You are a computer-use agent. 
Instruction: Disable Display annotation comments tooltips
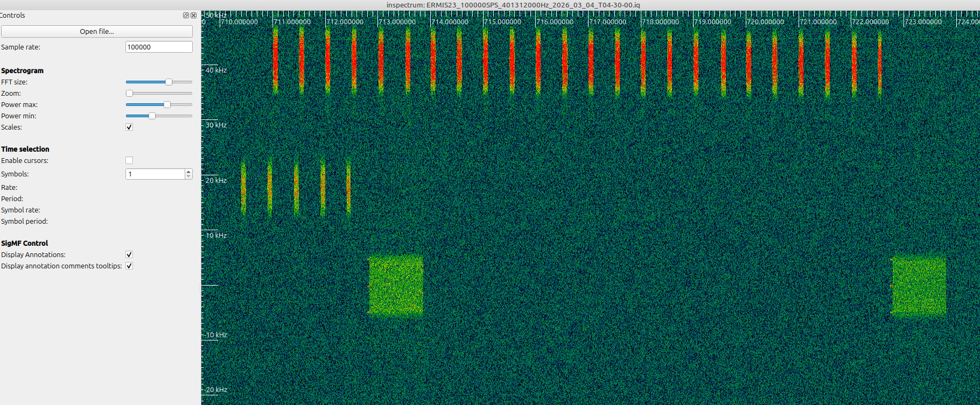129,266
